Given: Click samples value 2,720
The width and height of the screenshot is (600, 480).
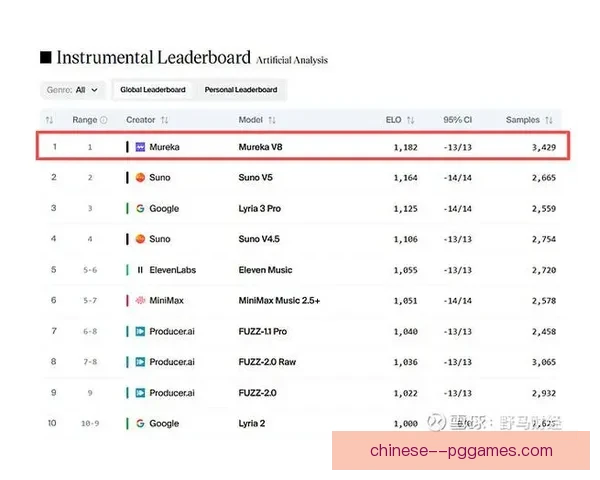Looking at the screenshot, I should [x=544, y=271].
